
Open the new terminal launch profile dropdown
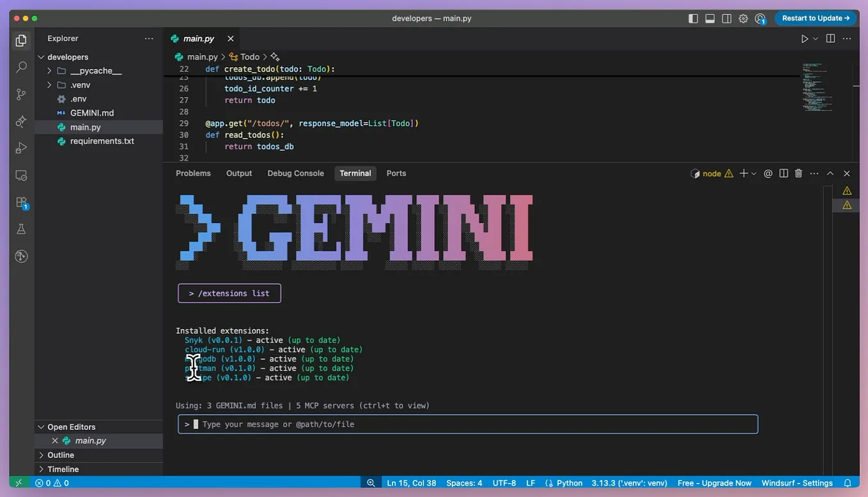click(754, 174)
